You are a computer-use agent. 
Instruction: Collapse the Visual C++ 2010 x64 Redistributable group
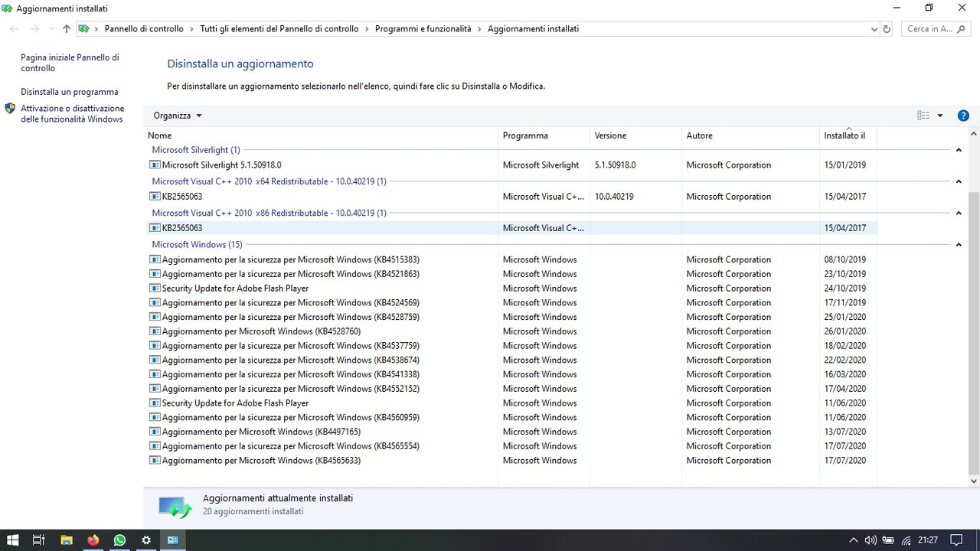[959, 181]
